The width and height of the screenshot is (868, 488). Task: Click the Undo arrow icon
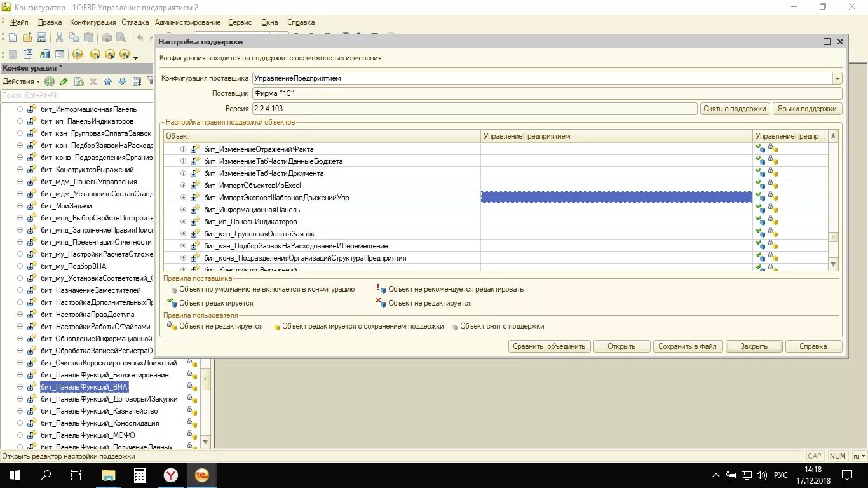[140, 37]
